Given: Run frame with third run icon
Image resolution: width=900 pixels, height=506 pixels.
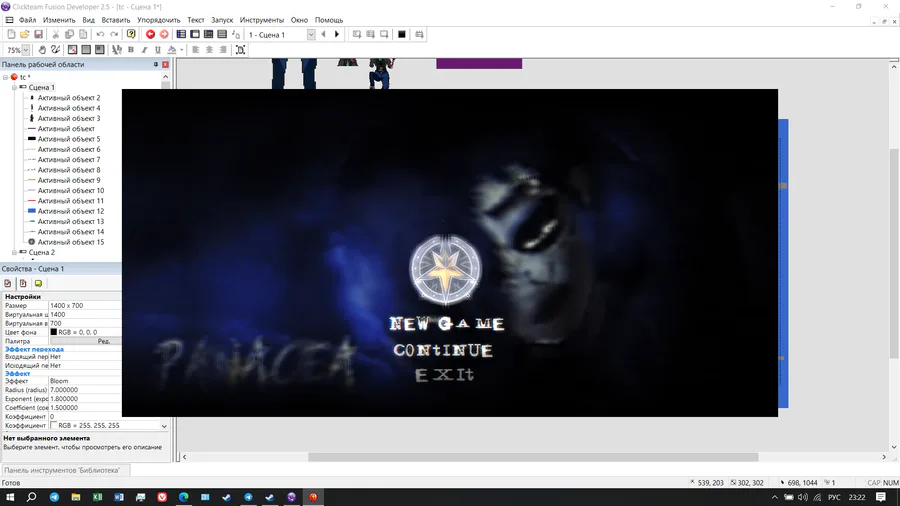Looking at the screenshot, I should tap(385, 34).
